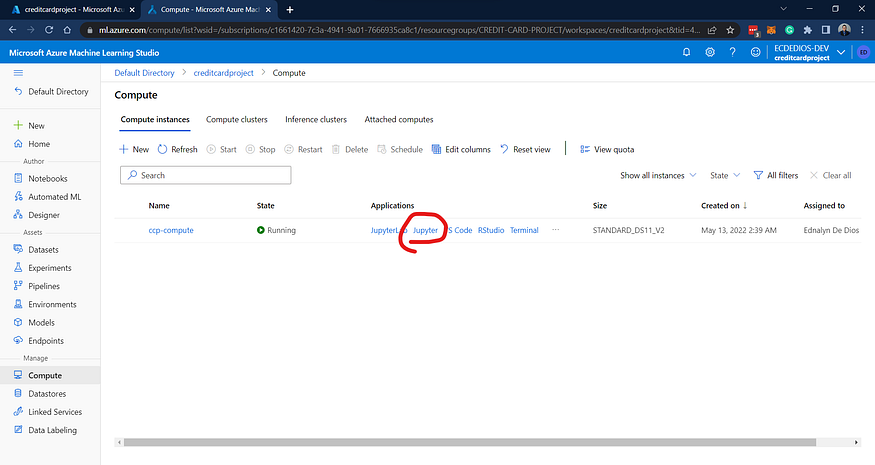Open the ccp-compute instance details

click(171, 230)
